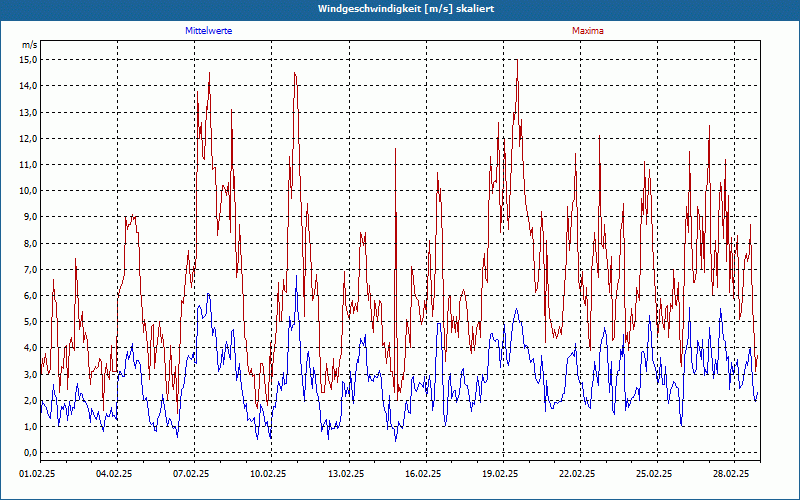Click the 19.02.25 date label

point(500,474)
